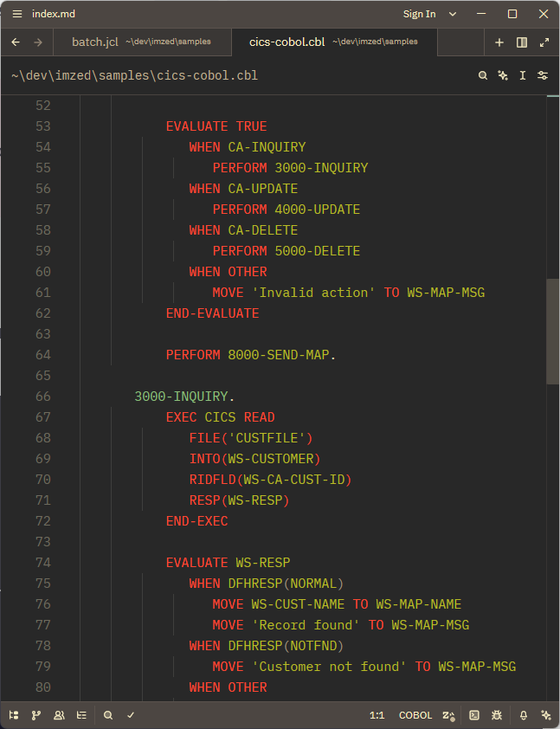Image resolution: width=560 pixels, height=729 pixels.
Task: Open project search in status bar
Action: [108, 715]
